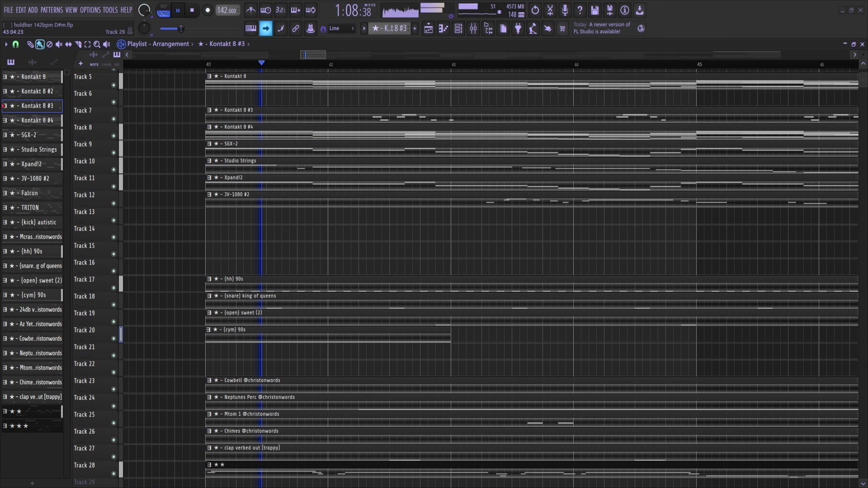
Task: Toggle loop recording icon
Action: 311,10
